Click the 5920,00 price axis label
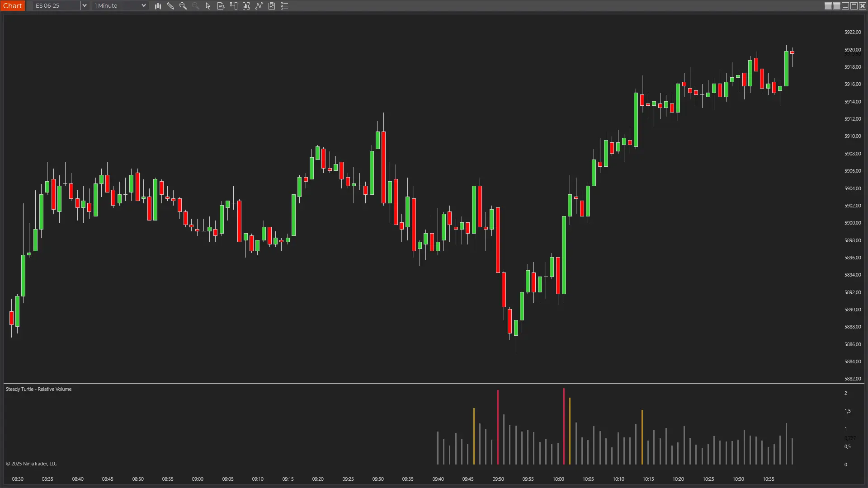 click(852, 50)
